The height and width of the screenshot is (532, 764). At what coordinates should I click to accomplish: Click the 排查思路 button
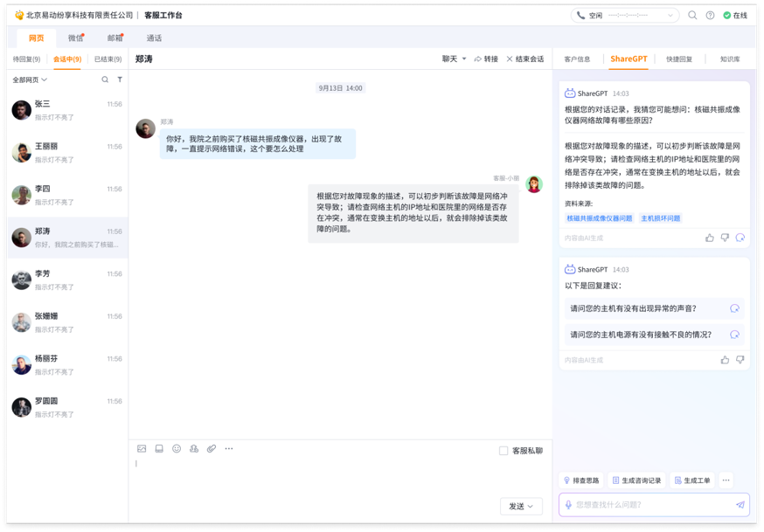[581, 480]
